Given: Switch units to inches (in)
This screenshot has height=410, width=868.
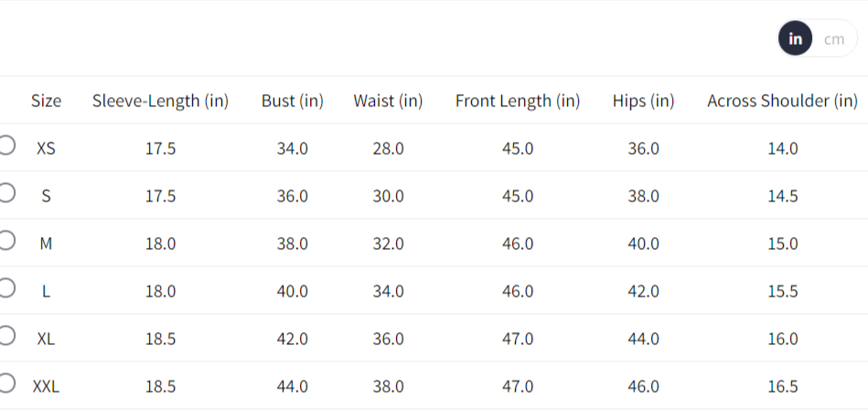Looking at the screenshot, I should (x=796, y=39).
